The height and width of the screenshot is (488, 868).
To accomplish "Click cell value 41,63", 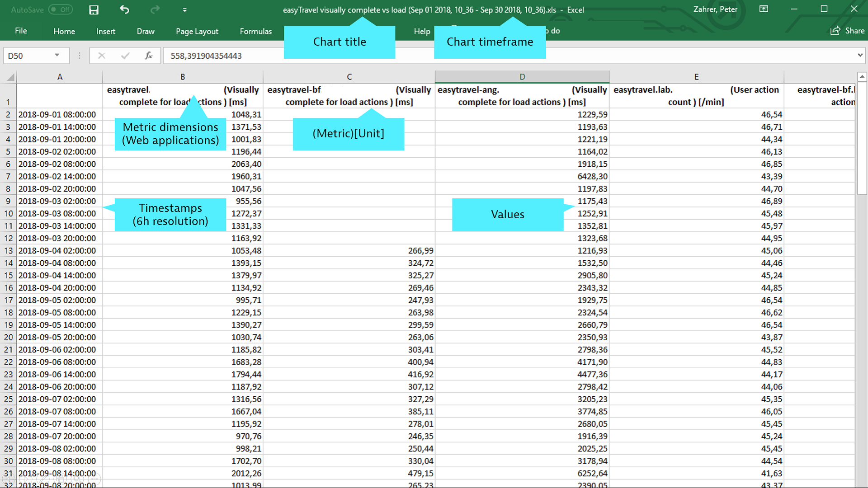I will (x=696, y=474).
